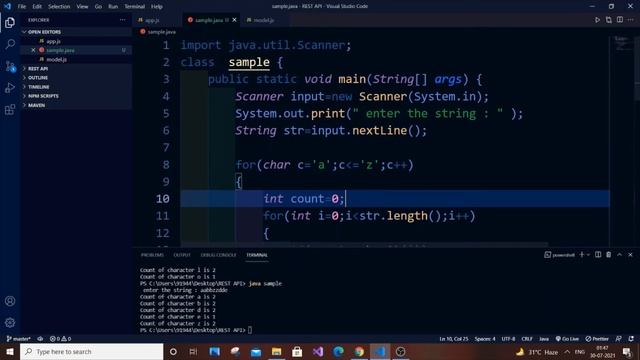The width and height of the screenshot is (640, 360).
Task: Open the Edit menu
Action: (x=37, y=7)
